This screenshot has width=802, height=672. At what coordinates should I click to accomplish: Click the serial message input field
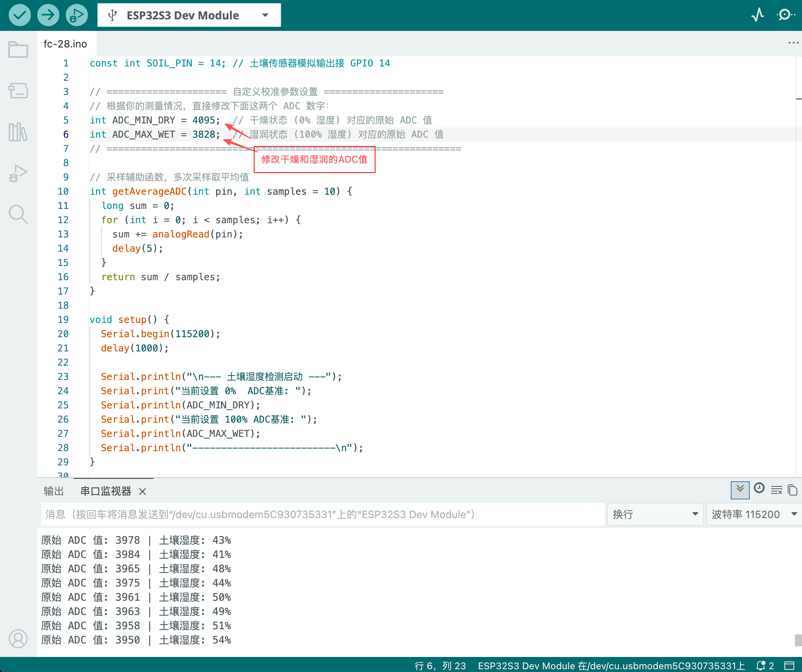(x=323, y=514)
